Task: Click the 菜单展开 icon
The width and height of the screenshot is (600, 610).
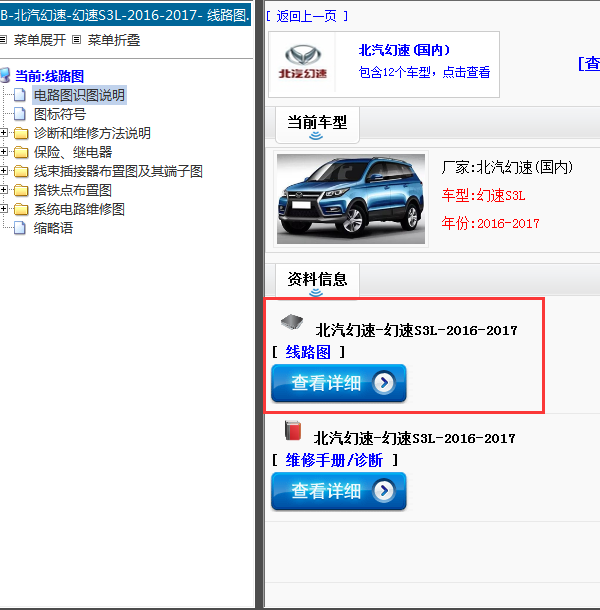Action: tap(3, 40)
